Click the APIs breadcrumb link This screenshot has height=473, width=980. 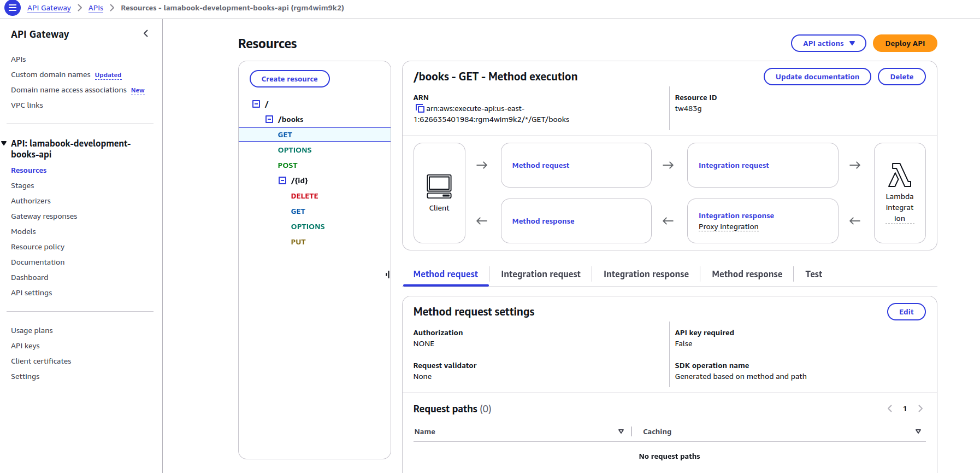(x=96, y=8)
